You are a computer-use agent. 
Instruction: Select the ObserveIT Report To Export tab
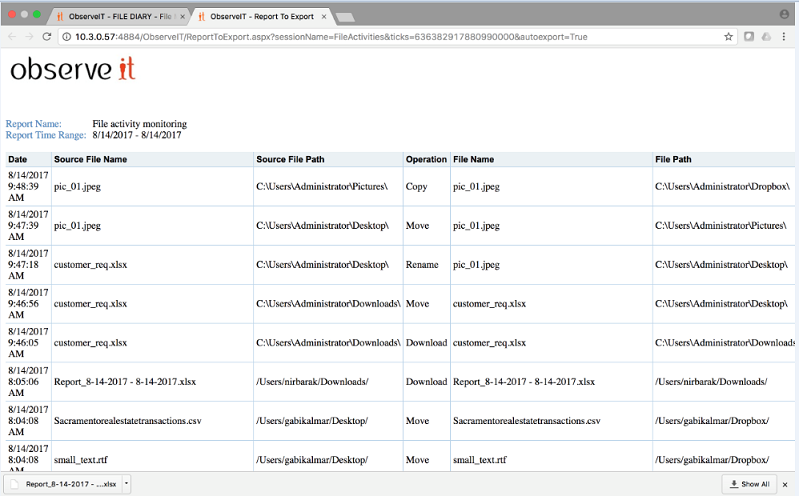coord(255,16)
